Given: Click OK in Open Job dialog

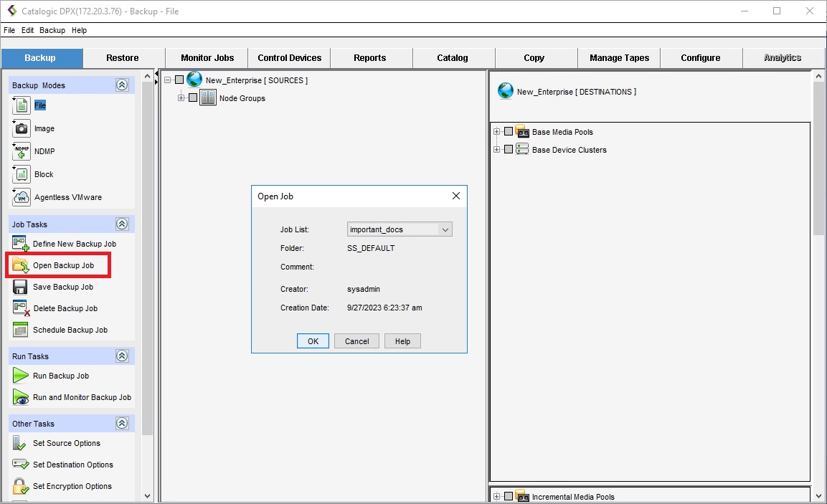Looking at the screenshot, I should [x=313, y=341].
